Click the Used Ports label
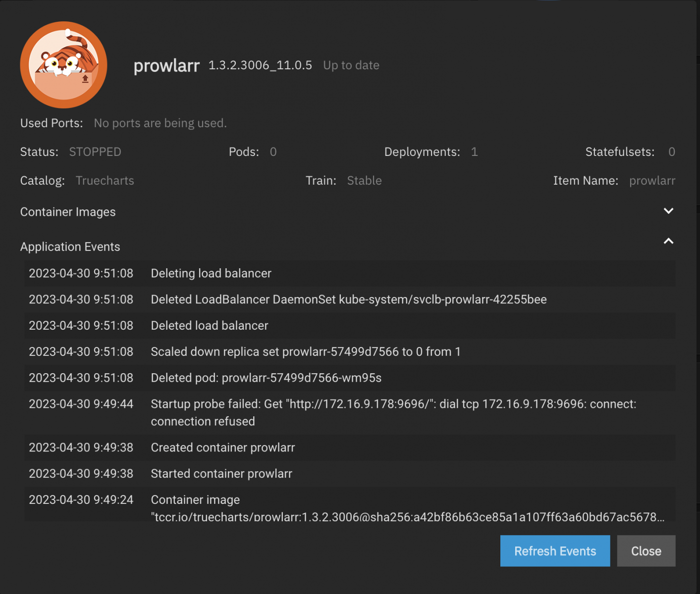 pyautogui.click(x=52, y=123)
